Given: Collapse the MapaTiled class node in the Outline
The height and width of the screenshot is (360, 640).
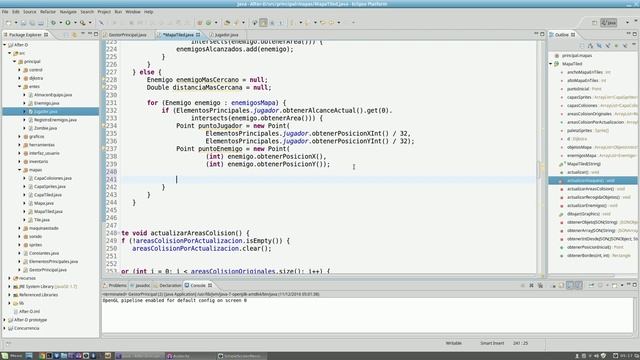Looking at the screenshot, I should click(551, 64).
